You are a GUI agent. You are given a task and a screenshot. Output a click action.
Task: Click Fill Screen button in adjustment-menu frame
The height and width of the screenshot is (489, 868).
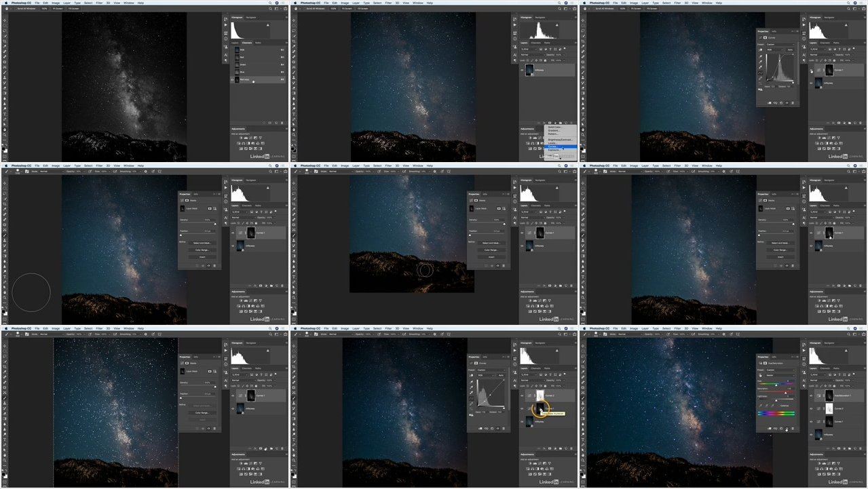(x=362, y=9)
